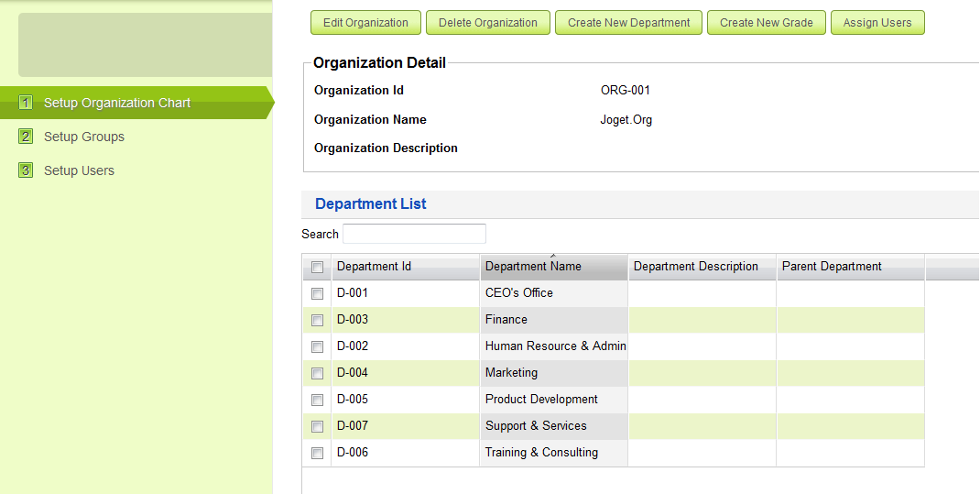Toggle the select-all departments checkbox
This screenshot has height=494, width=980.
coord(317,268)
